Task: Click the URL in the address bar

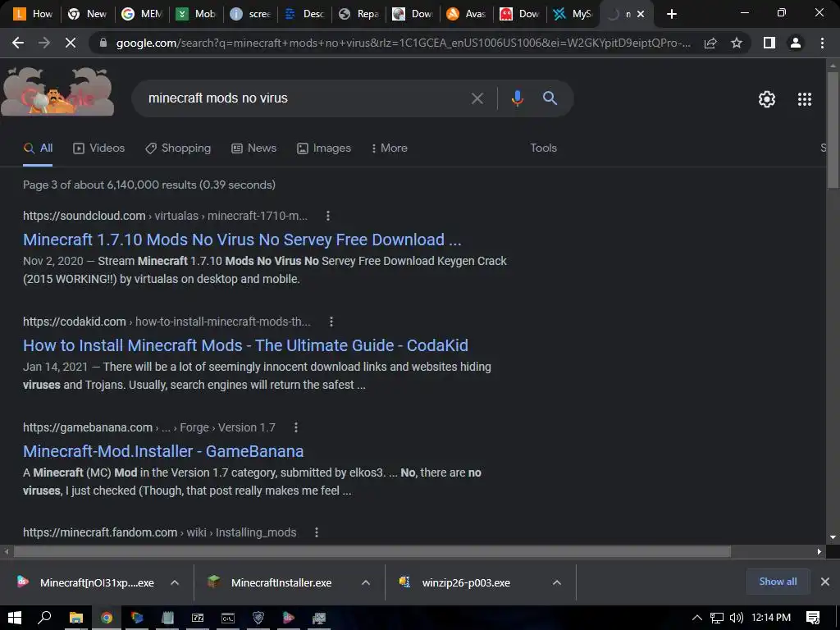Action: (x=403, y=43)
